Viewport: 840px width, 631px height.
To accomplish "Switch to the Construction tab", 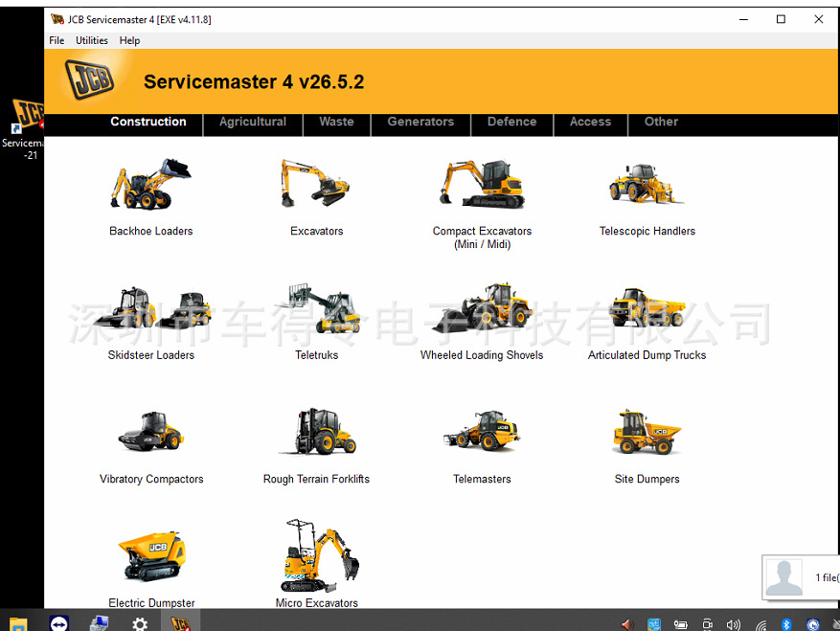I will click(x=148, y=122).
